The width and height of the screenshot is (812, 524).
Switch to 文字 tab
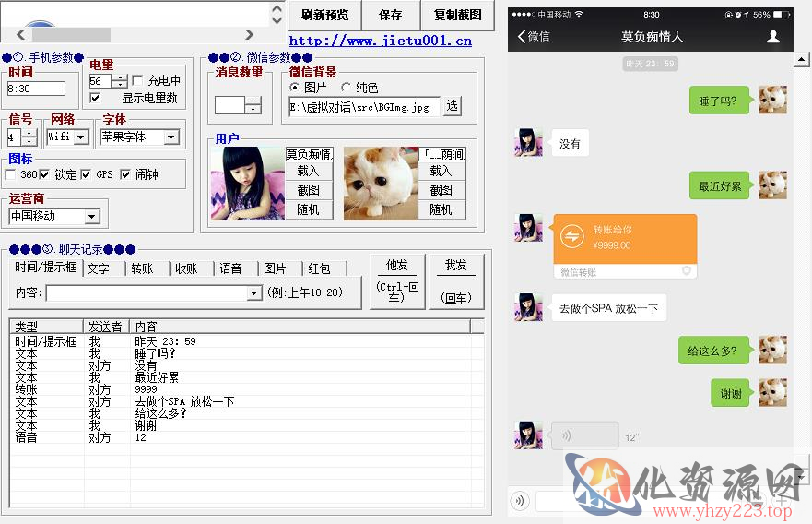99,268
